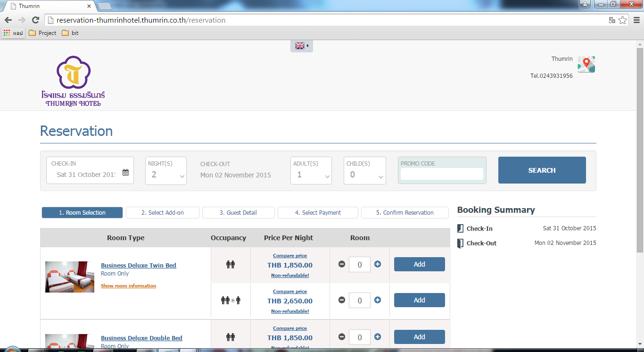Viewport: 644px width, 352px height.
Task: Increase rooms for Twin Bed THB 1,850.00
Action: [x=378, y=264]
